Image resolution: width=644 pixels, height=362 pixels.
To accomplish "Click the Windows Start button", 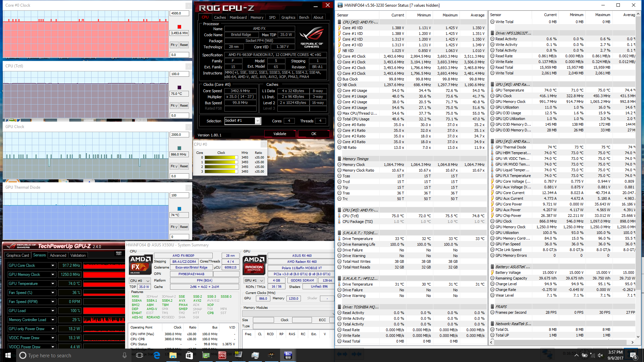I will click(x=8, y=355).
